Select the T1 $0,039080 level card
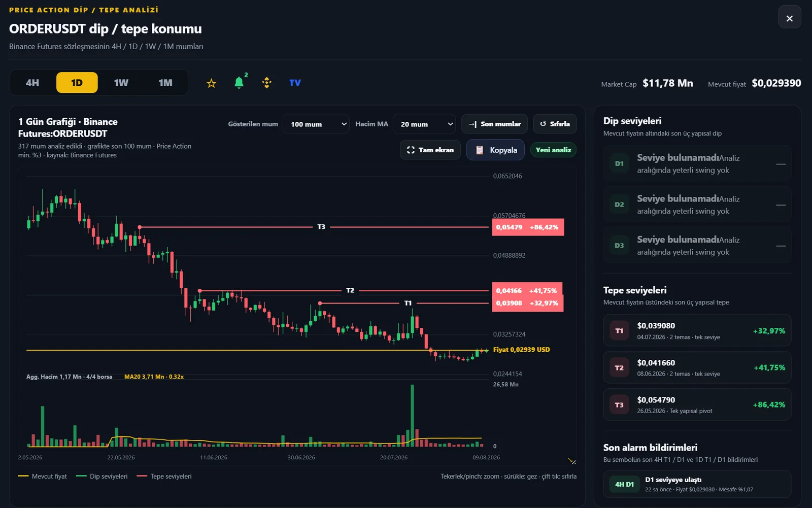Screen dimensions: 812x508 [x=697, y=331]
